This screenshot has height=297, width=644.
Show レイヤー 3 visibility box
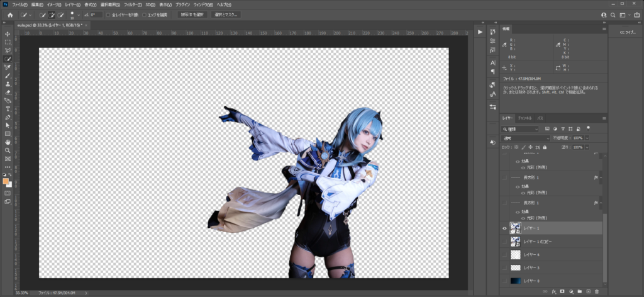pyautogui.click(x=505, y=268)
